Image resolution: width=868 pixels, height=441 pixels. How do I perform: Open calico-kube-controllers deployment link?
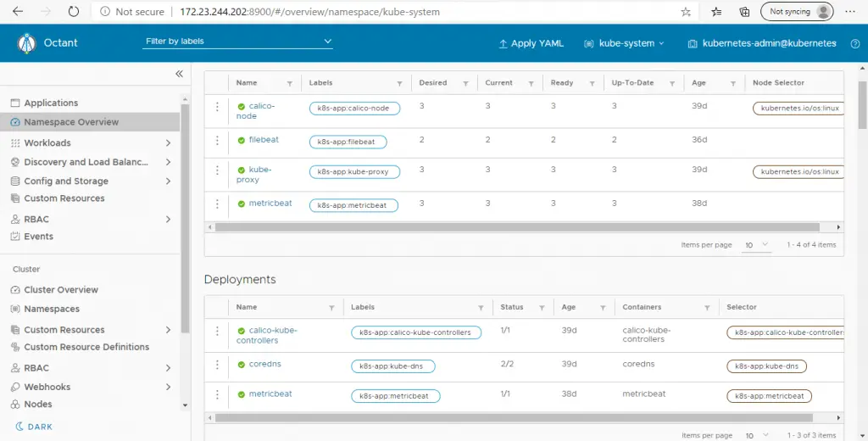tap(267, 335)
